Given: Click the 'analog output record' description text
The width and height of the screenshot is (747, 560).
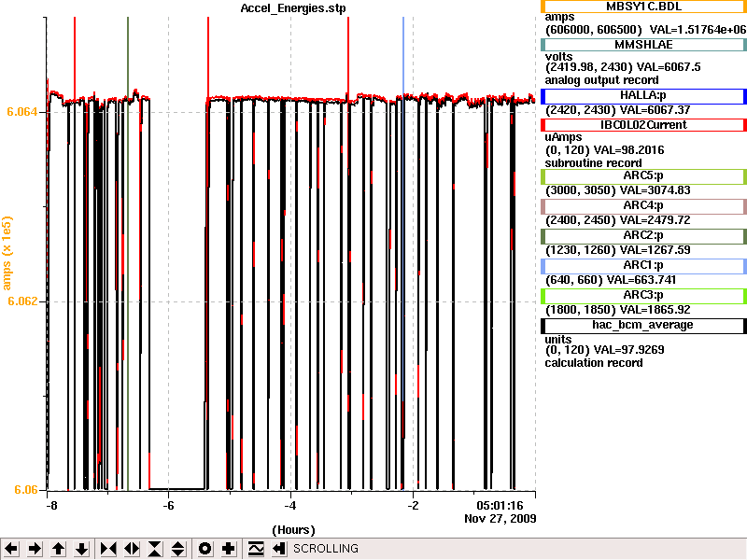Looking at the screenshot, I should 601,80.
